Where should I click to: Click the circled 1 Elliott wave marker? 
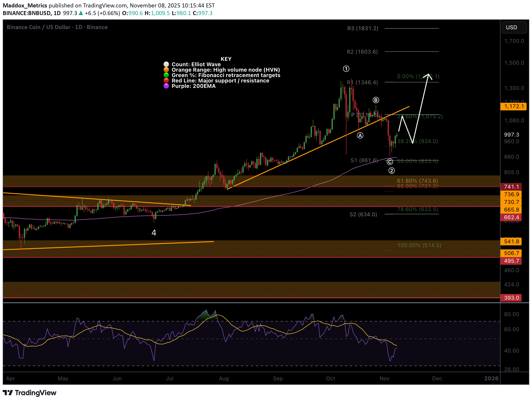[x=346, y=69]
